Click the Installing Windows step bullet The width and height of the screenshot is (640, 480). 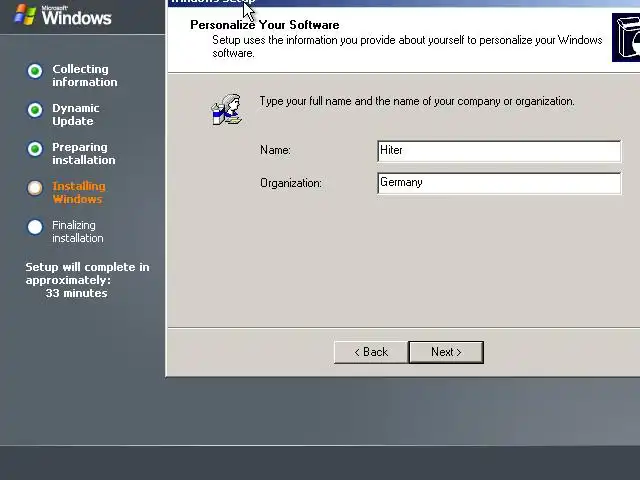(x=35, y=188)
